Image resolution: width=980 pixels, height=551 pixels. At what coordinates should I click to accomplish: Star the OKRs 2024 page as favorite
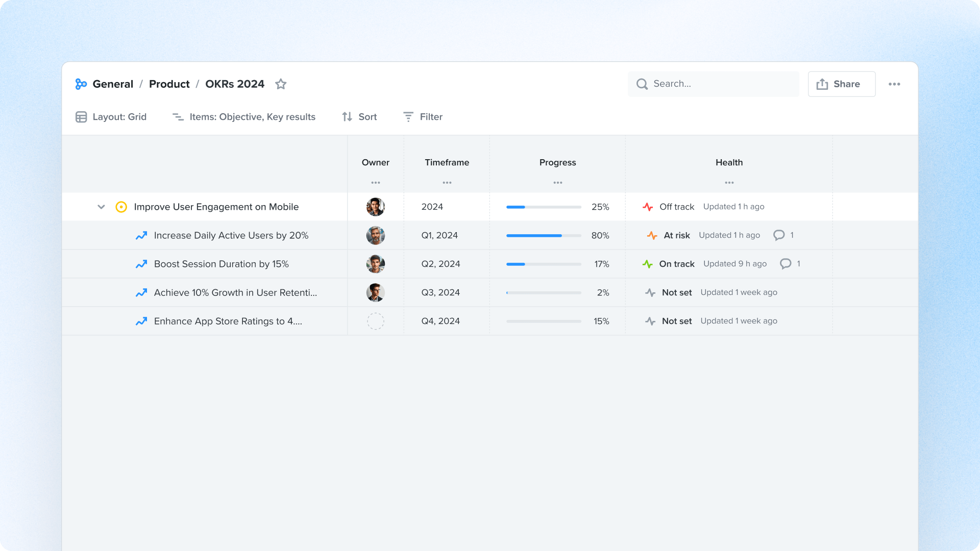281,84
